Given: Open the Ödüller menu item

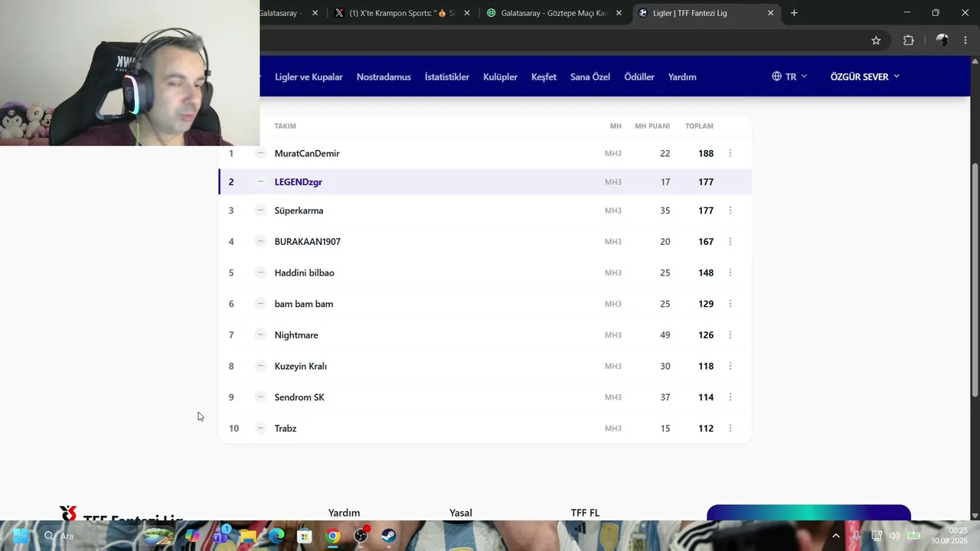Looking at the screenshot, I should pos(639,77).
